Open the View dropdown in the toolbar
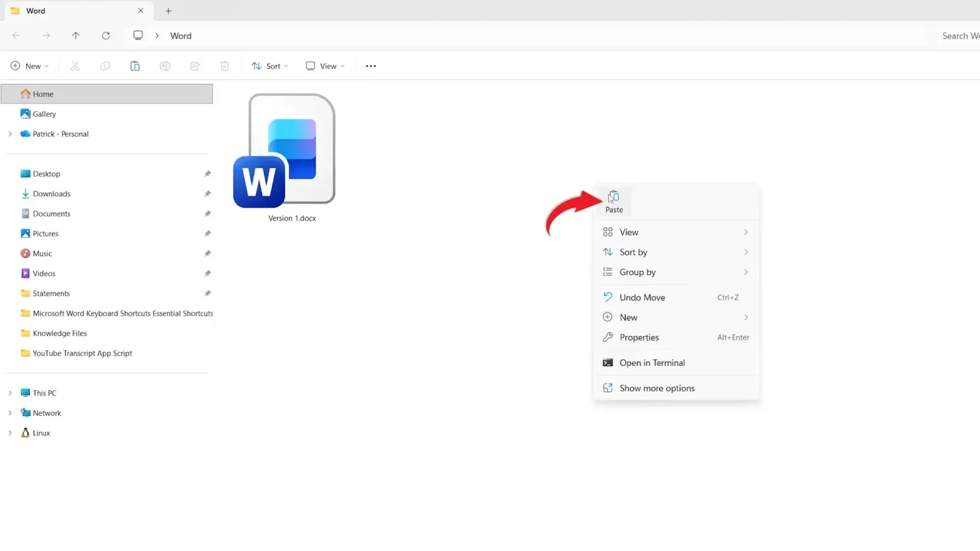 (x=325, y=66)
